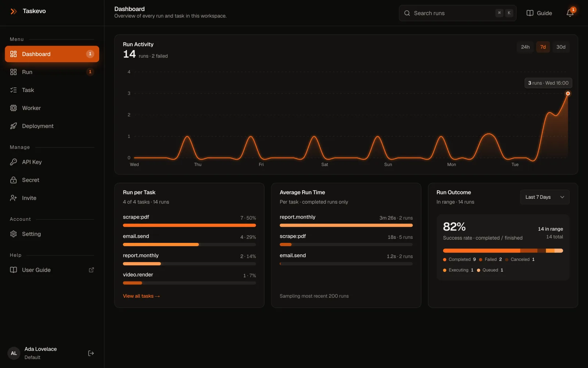This screenshot has height=368, width=588.
Task: Click 'Sampling most recent 200 runs' text
Action: [x=314, y=296]
